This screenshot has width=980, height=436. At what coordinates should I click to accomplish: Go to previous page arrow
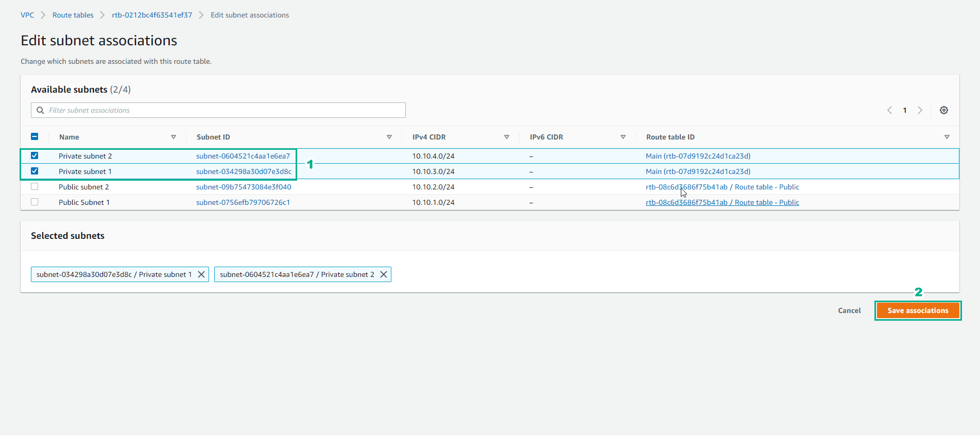pos(889,110)
